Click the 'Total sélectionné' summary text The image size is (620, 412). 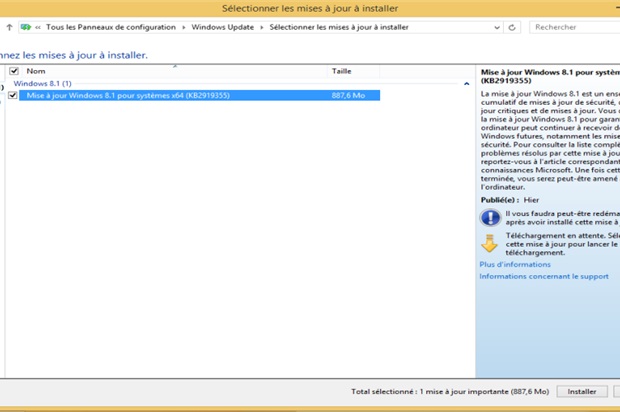(x=450, y=391)
